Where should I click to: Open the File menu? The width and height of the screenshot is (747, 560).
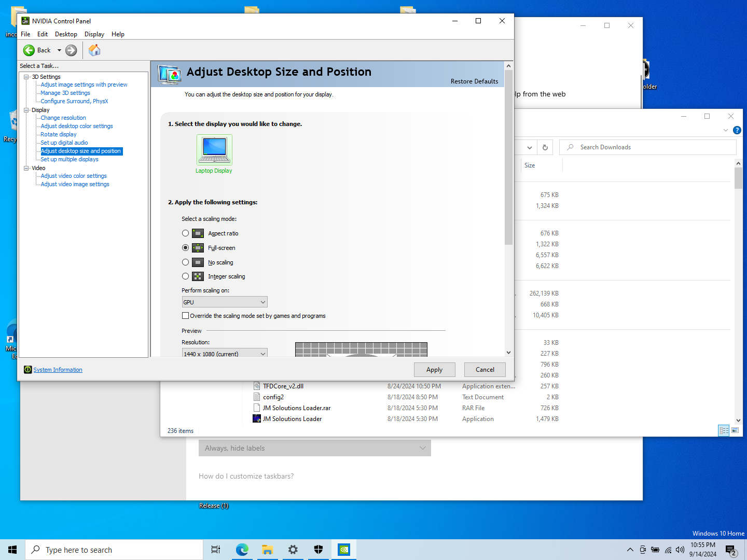pyautogui.click(x=25, y=34)
